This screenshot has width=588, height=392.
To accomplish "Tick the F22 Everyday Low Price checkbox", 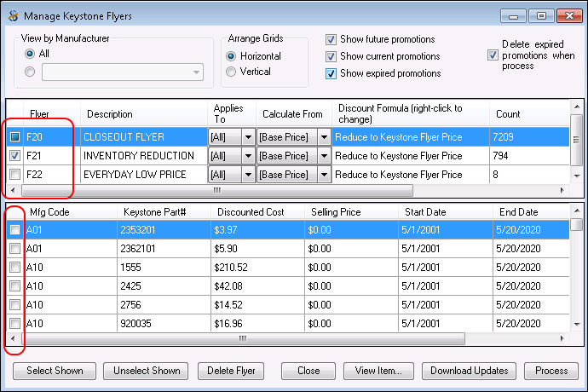I will click(x=14, y=175).
